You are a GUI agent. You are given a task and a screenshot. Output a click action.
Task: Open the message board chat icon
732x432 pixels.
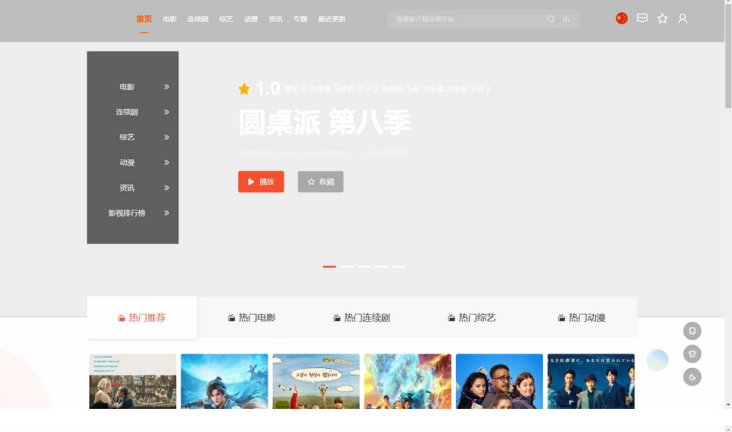(642, 18)
